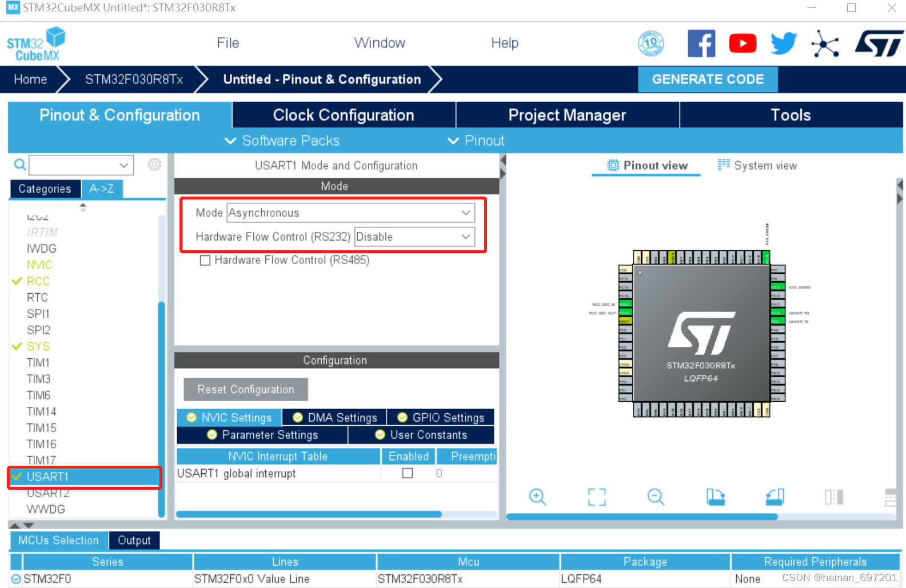Enable USART1 global interrupt checkbox
The image size is (906, 588).
(408, 473)
